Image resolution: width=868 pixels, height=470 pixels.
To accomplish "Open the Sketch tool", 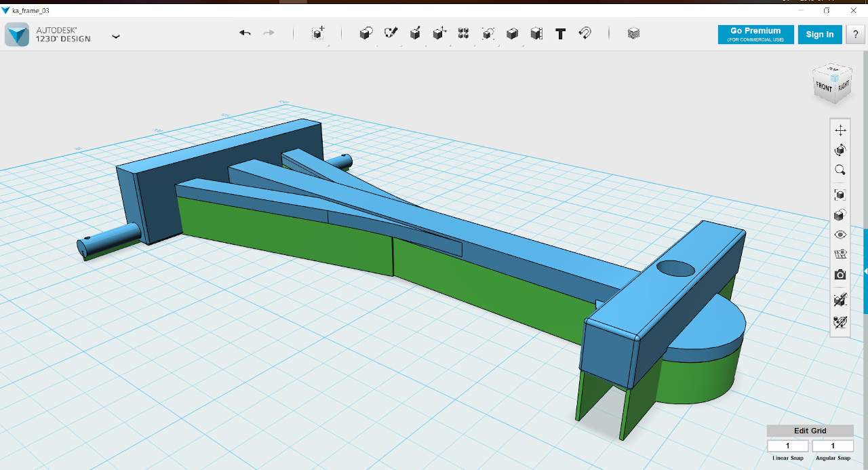I will pos(391,33).
